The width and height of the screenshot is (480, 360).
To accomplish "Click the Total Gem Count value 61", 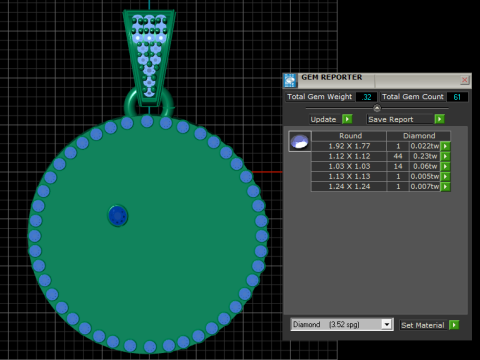I will click(457, 97).
